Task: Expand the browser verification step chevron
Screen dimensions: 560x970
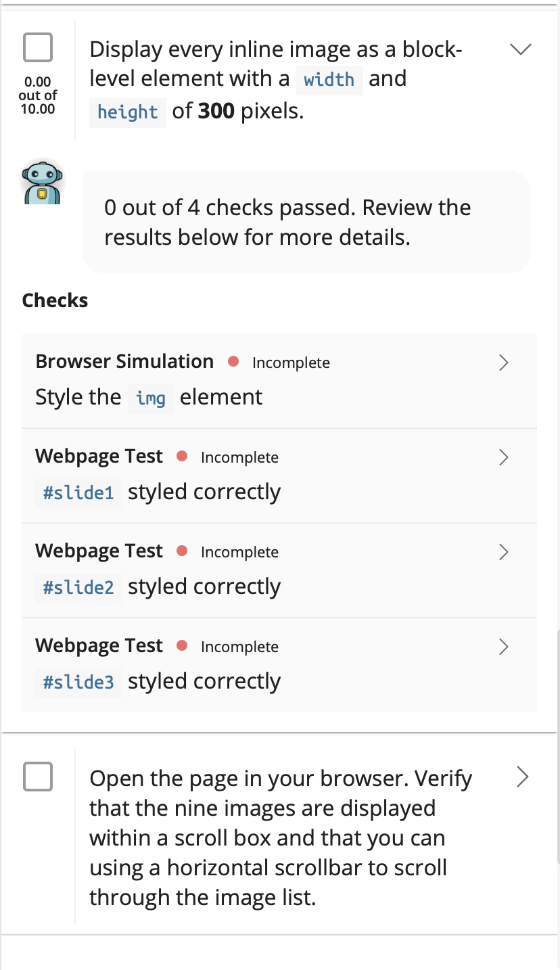Action: [521, 777]
